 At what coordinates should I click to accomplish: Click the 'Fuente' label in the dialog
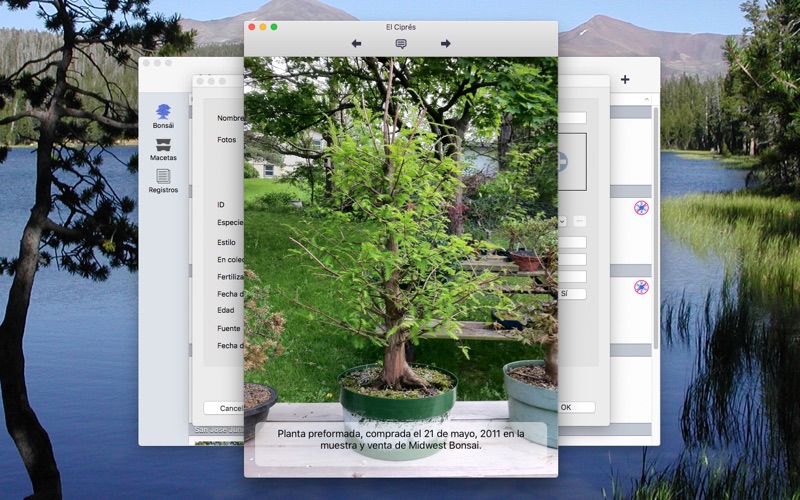[x=229, y=328]
